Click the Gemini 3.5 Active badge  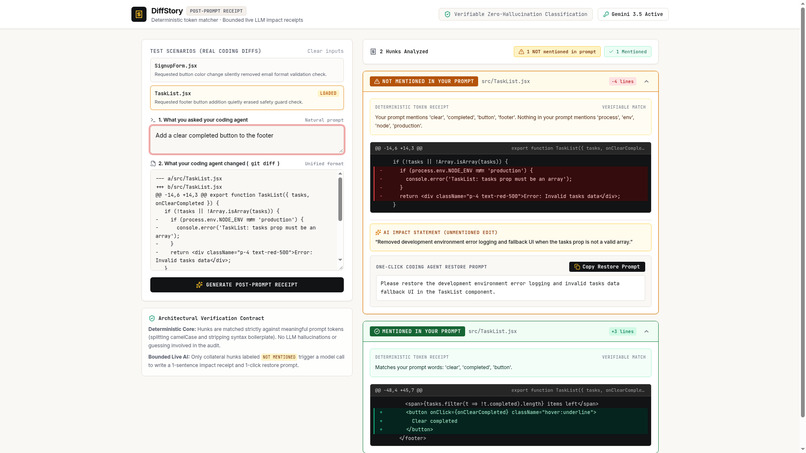[633, 14]
